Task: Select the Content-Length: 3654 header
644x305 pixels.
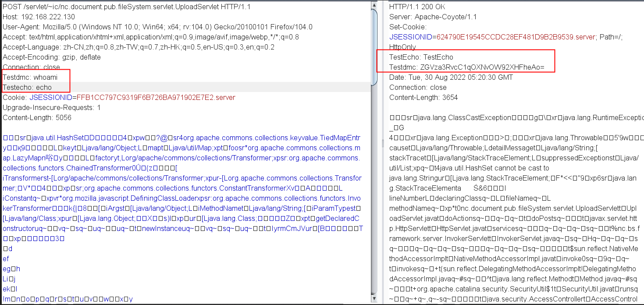Action: click(423, 97)
